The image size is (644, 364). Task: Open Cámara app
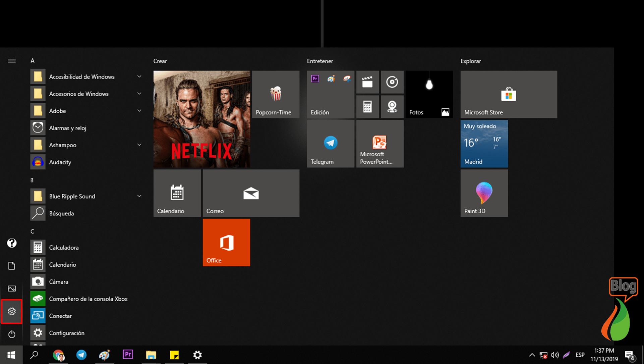pyautogui.click(x=87, y=281)
